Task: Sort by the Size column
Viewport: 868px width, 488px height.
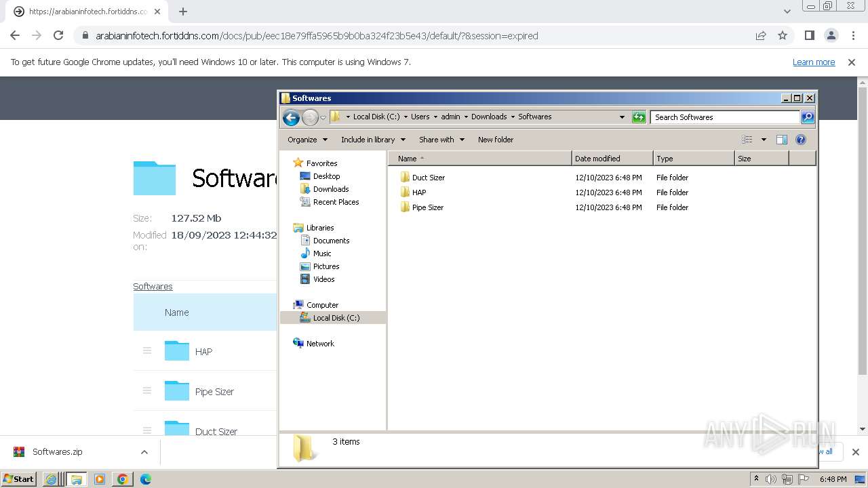Action: [762, 159]
